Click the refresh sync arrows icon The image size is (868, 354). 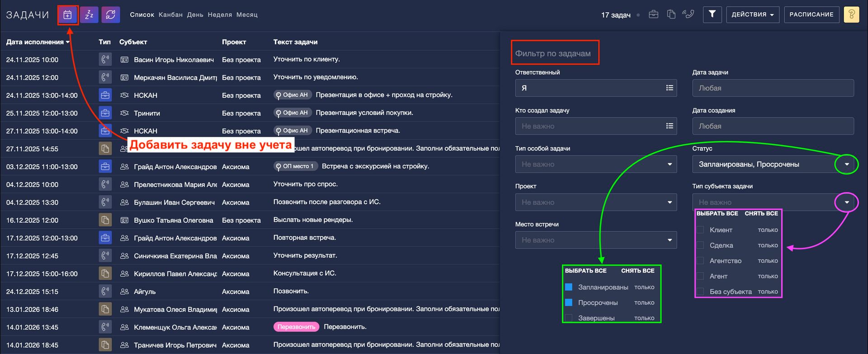[x=111, y=15]
